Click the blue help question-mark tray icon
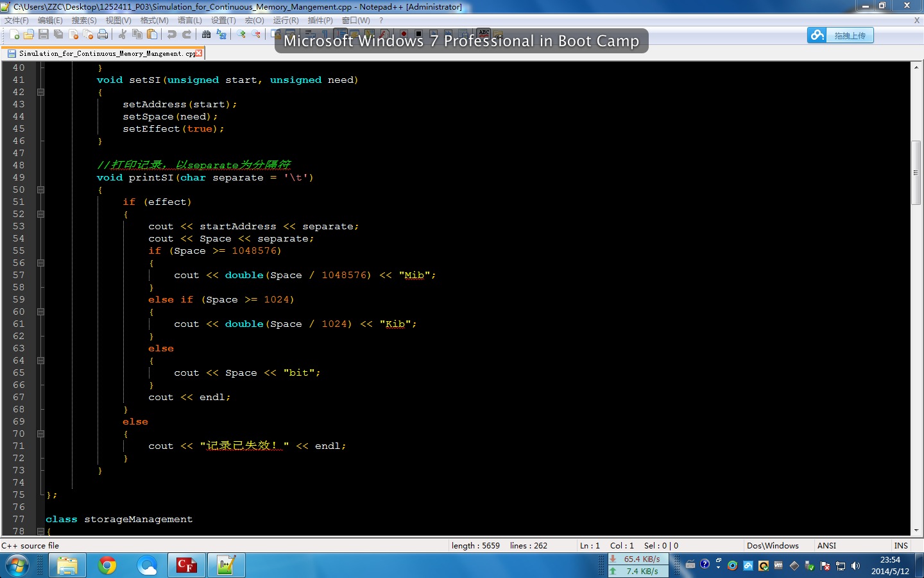The width and height of the screenshot is (924, 578). point(705,564)
